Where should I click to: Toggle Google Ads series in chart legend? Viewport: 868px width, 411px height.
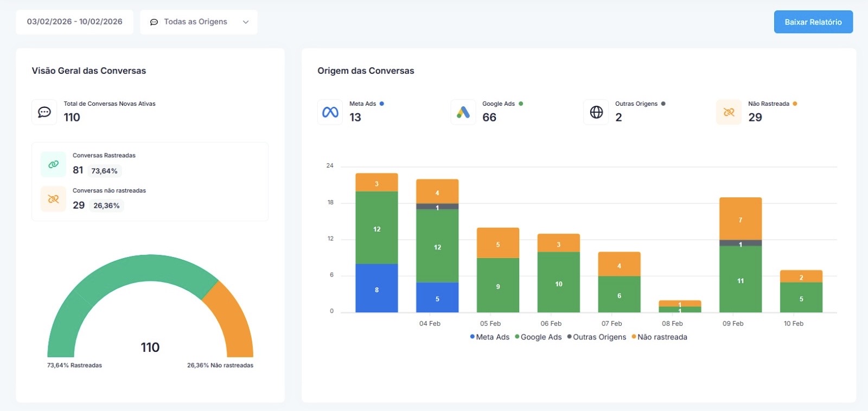coord(538,337)
